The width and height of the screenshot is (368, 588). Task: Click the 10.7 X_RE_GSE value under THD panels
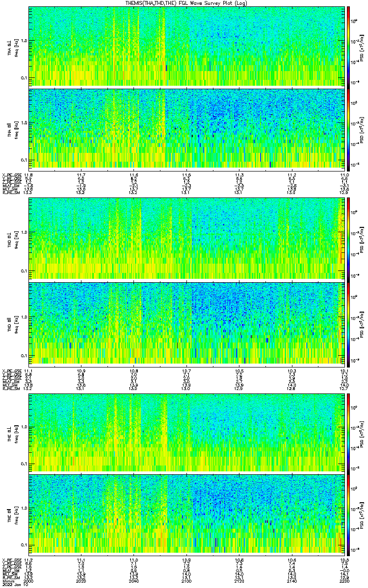[186, 370]
